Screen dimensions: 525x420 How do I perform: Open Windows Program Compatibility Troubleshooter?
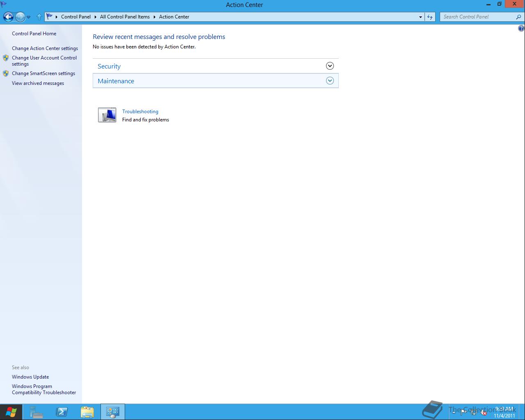pyautogui.click(x=44, y=389)
